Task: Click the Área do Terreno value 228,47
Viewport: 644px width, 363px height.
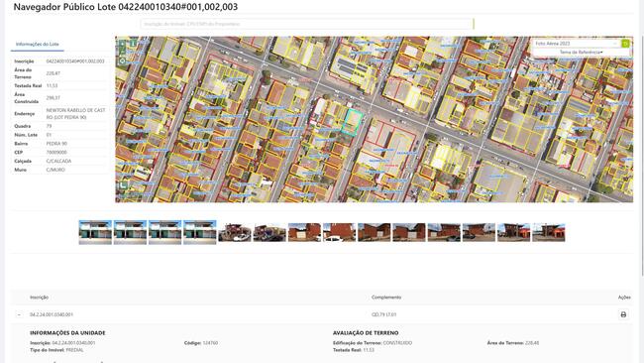Action: 53,73
